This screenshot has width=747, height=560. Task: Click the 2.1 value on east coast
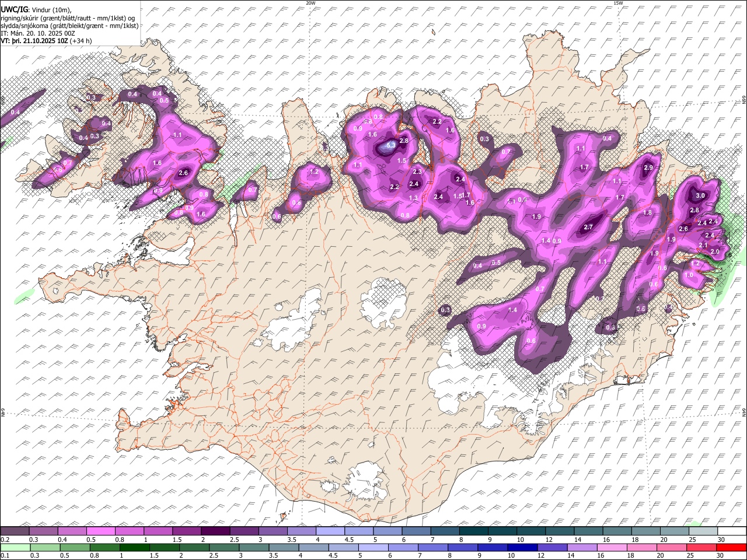pos(703,246)
